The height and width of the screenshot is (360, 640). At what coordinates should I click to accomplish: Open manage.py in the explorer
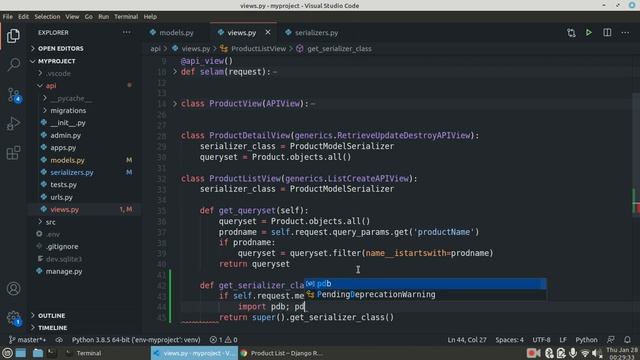click(64, 271)
